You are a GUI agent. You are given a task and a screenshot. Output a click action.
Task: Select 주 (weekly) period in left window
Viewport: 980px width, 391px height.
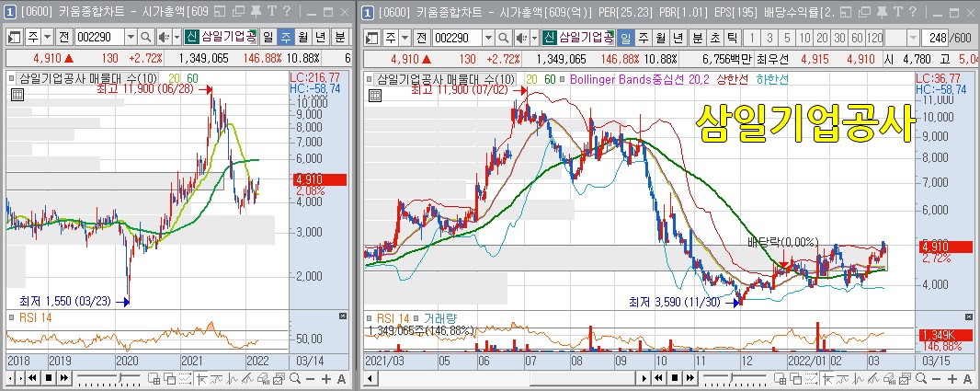pyautogui.click(x=286, y=38)
